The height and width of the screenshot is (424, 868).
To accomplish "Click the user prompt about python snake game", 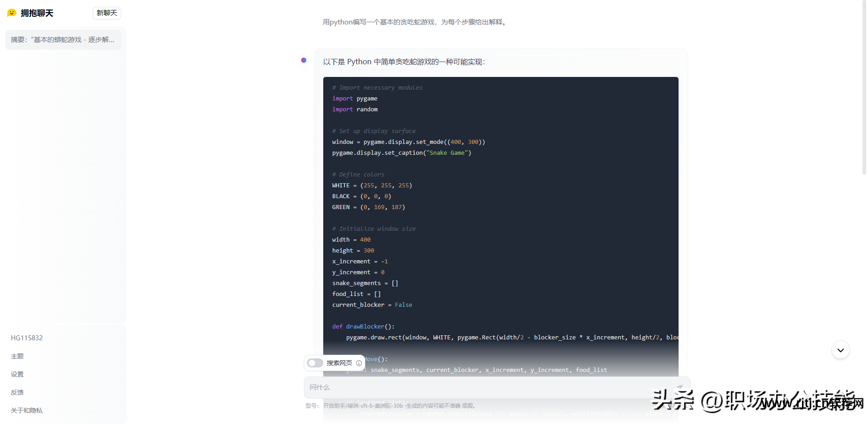I will [x=415, y=22].
